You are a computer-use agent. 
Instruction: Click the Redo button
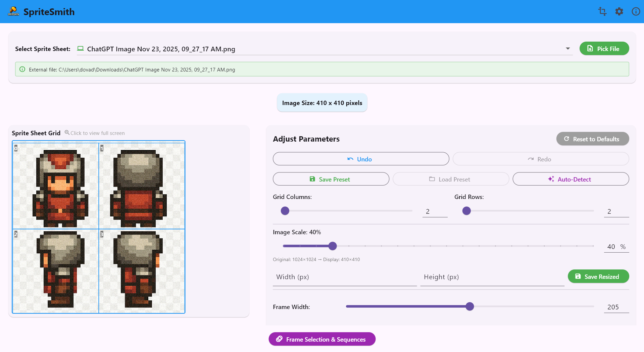541,159
